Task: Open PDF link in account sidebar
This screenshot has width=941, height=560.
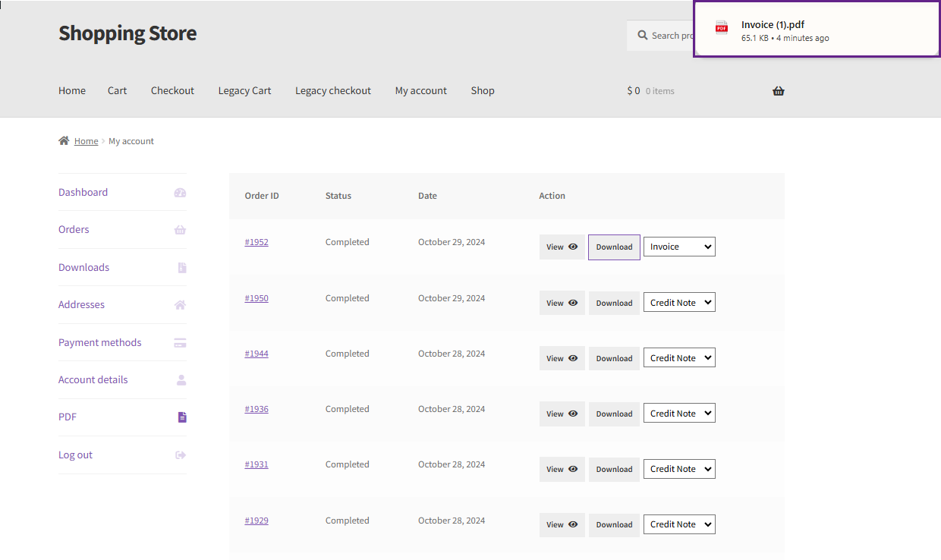Action: (x=68, y=417)
